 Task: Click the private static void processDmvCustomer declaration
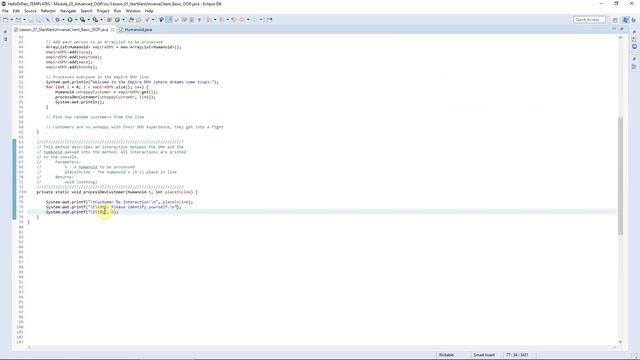(x=117, y=192)
